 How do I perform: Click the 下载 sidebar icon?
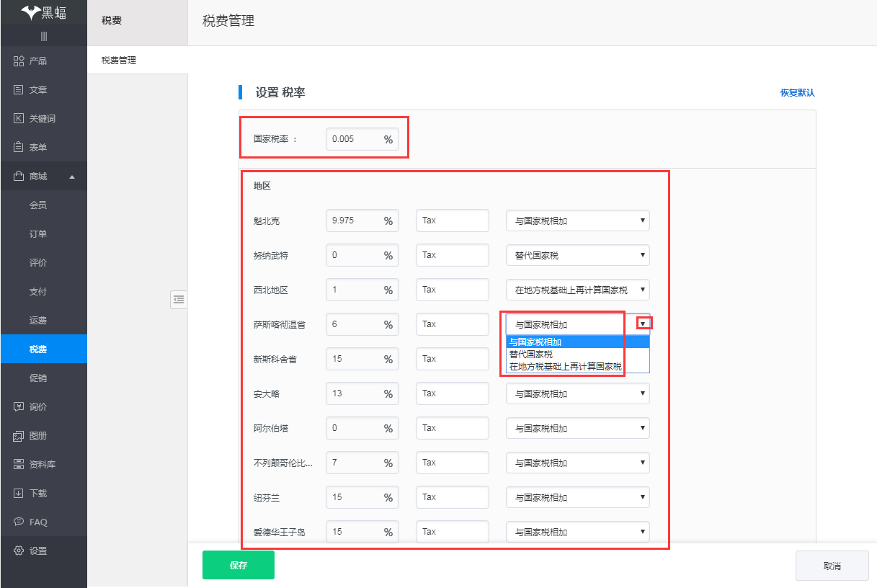click(35, 494)
